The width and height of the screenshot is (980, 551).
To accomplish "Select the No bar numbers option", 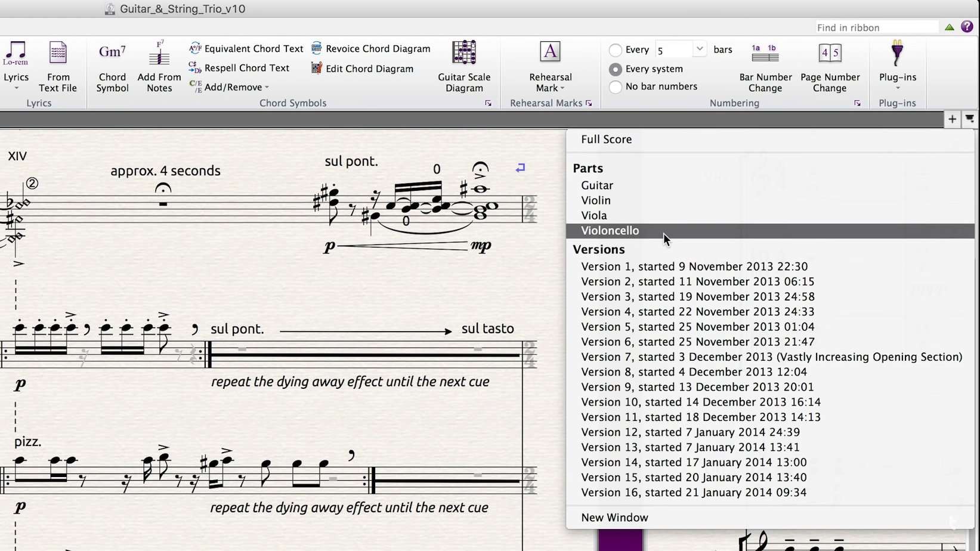I will 615,87.
